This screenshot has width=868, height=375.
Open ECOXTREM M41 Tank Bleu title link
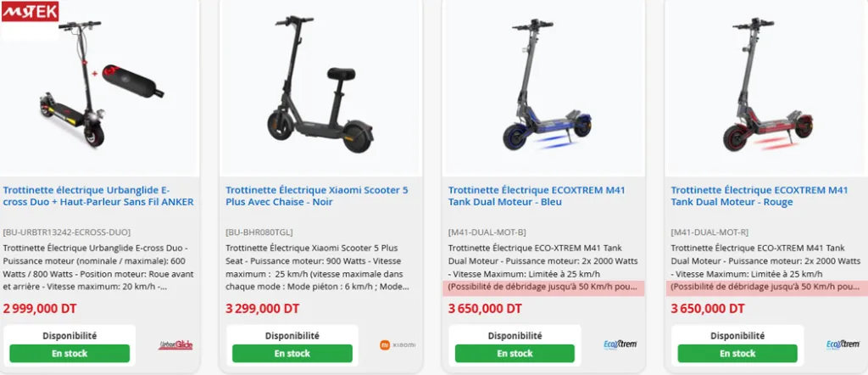536,196
